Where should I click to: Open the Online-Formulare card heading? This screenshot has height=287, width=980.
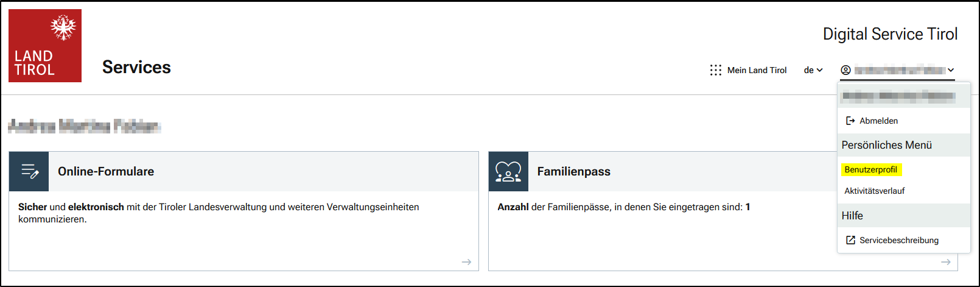[106, 171]
